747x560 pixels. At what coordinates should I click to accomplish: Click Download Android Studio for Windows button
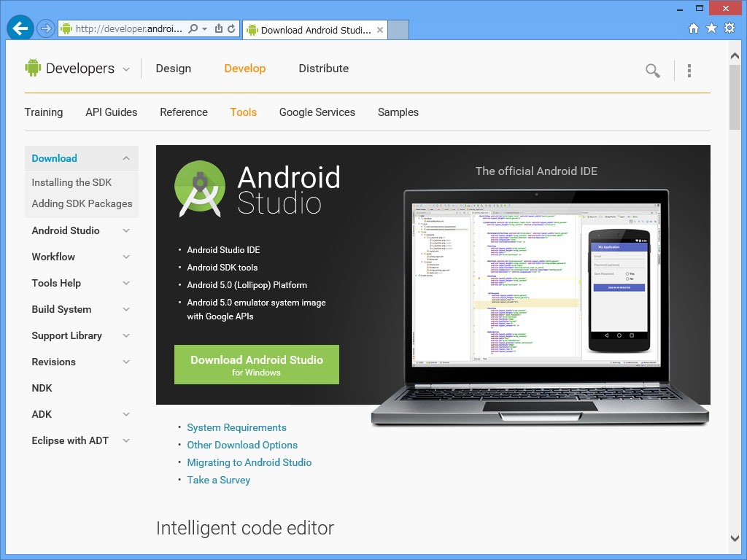click(257, 365)
